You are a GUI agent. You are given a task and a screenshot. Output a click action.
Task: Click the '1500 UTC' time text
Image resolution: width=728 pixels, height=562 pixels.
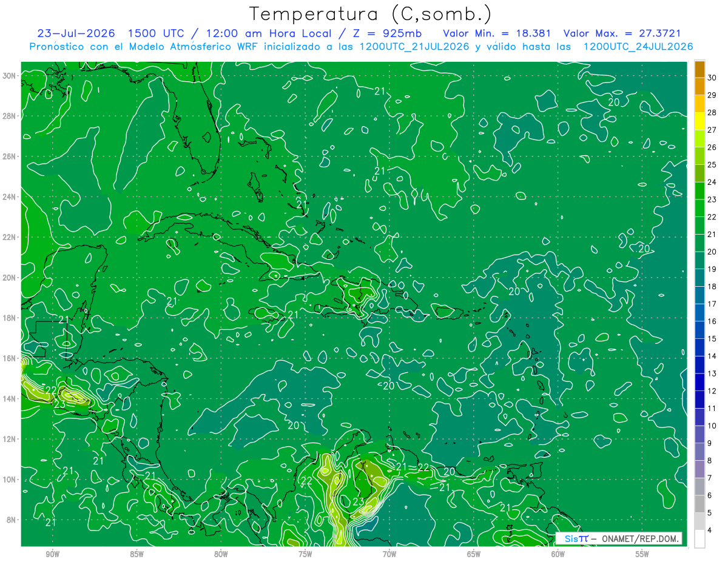point(156,33)
